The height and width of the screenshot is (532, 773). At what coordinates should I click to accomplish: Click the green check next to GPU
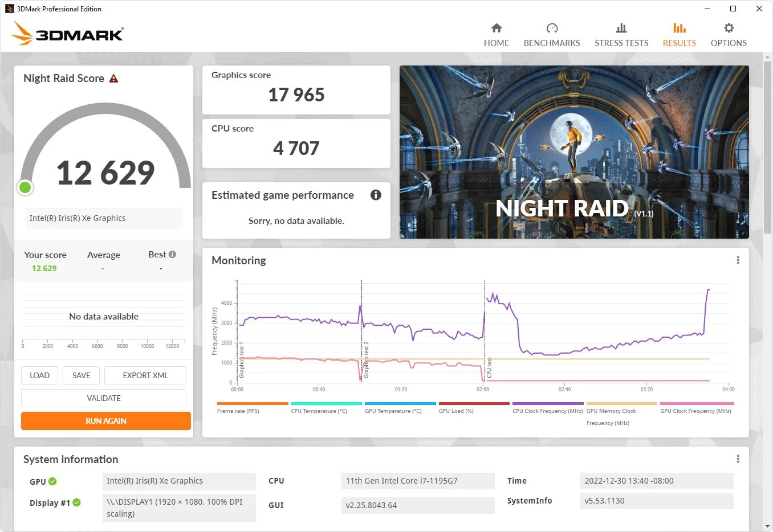click(x=52, y=481)
